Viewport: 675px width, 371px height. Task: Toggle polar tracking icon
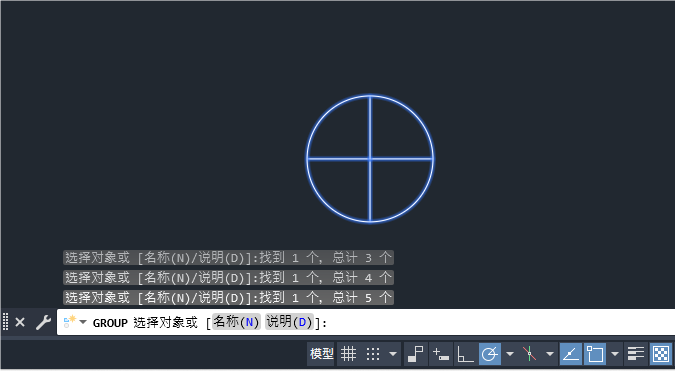[x=490, y=354]
